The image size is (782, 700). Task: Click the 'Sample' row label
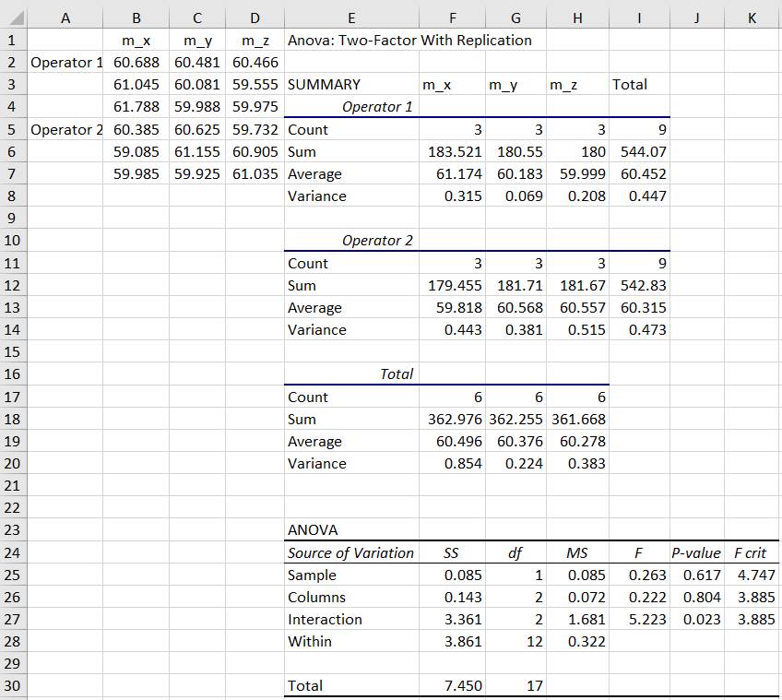[312, 575]
